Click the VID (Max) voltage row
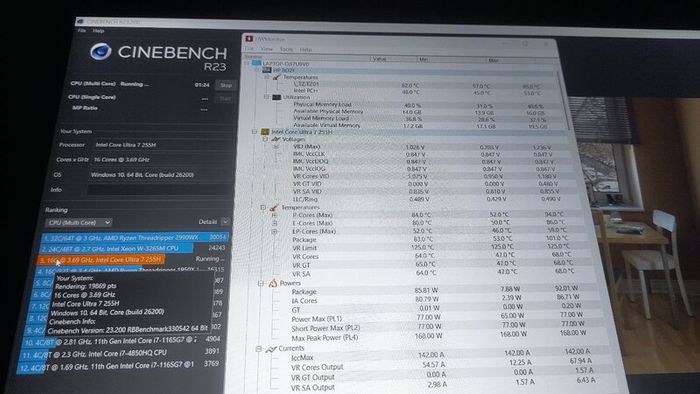The height and width of the screenshot is (394, 700). tap(422, 147)
